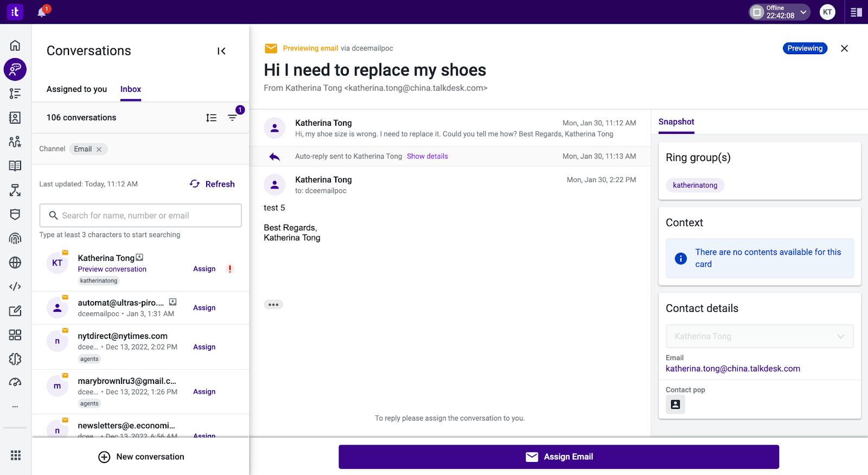The width and height of the screenshot is (868, 475).
Task: Select the Inbox tab
Action: tap(131, 89)
